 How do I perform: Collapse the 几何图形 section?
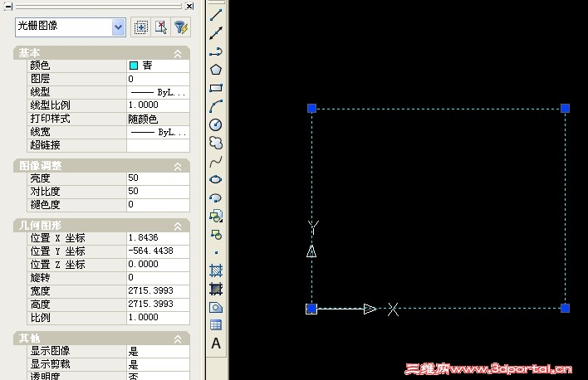(x=178, y=226)
